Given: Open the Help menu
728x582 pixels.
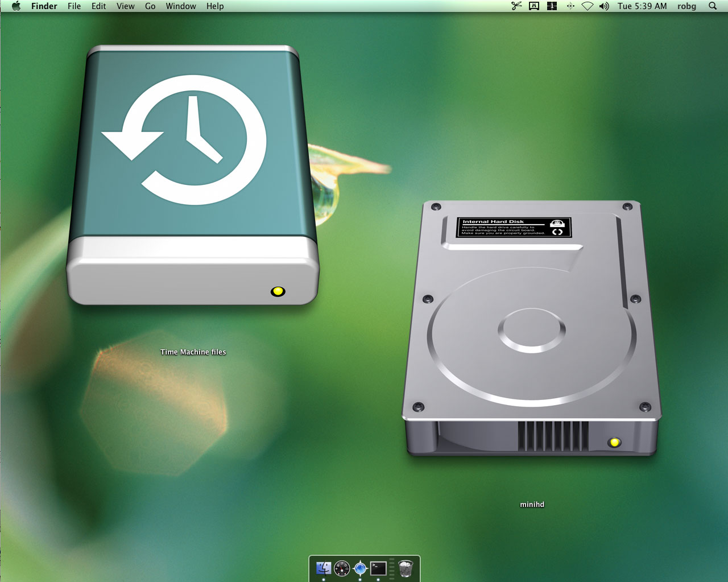Looking at the screenshot, I should click(215, 6).
